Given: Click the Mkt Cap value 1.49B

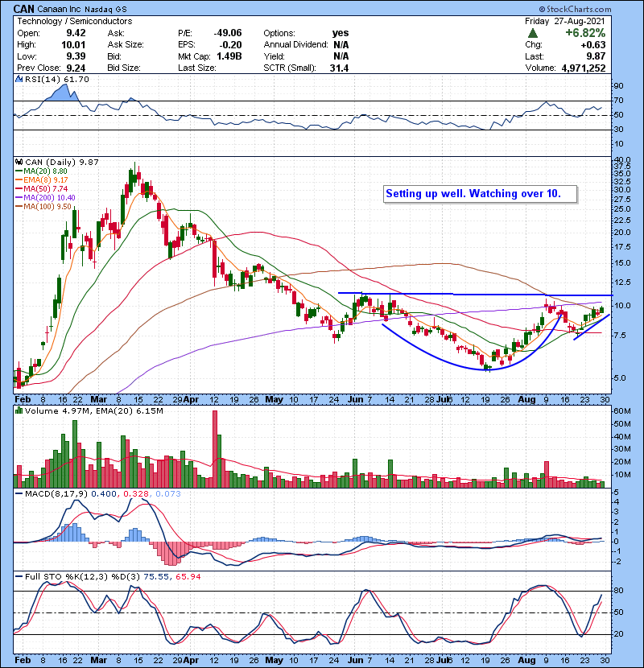Looking at the screenshot, I should click(229, 56).
